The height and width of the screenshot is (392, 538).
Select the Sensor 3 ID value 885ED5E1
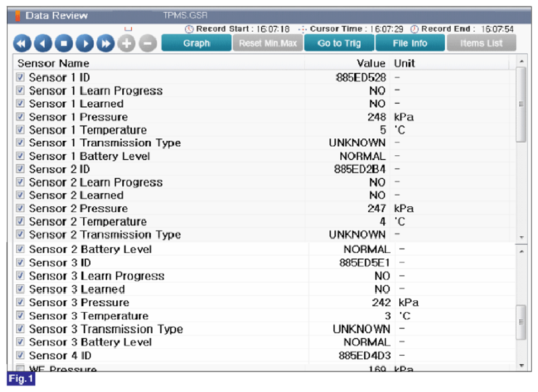(365, 262)
